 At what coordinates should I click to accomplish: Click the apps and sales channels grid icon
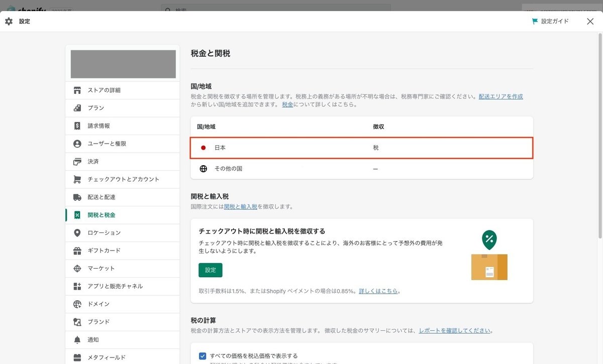coord(77,286)
